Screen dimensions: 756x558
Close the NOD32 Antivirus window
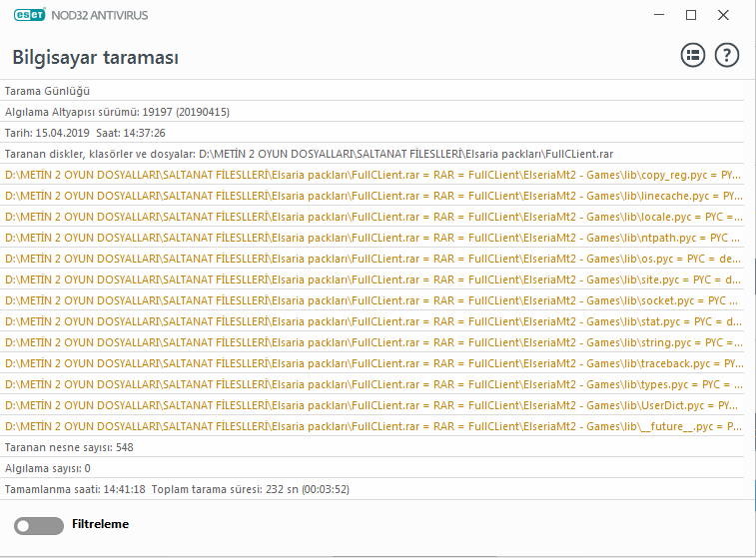pyautogui.click(x=723, y=15)
